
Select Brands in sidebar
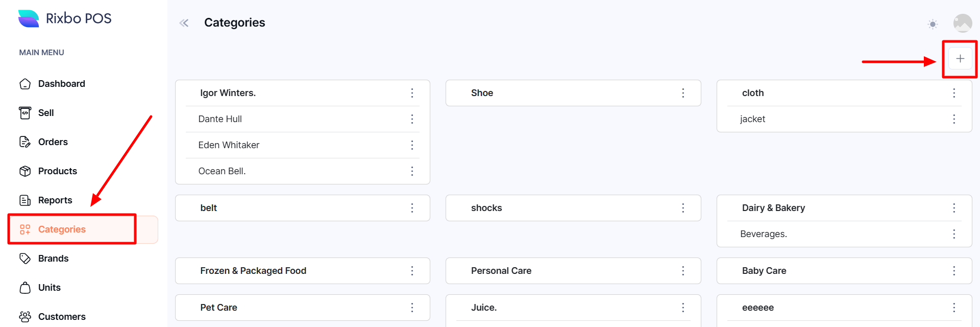[53, 259]
